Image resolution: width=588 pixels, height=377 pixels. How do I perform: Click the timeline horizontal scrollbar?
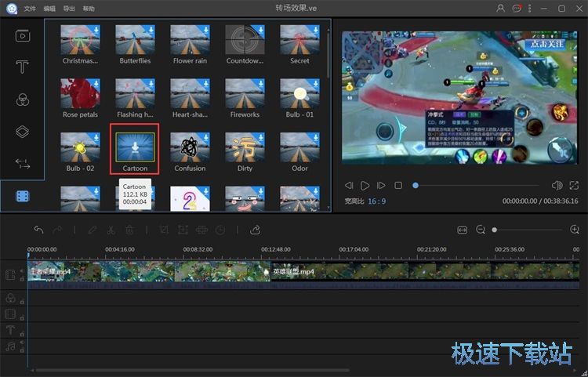point(192,370)
